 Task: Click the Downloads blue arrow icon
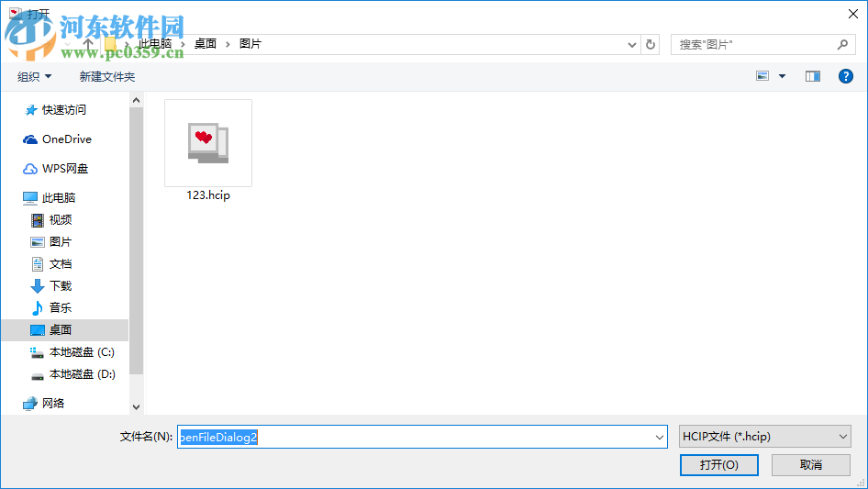coord(37,286)
